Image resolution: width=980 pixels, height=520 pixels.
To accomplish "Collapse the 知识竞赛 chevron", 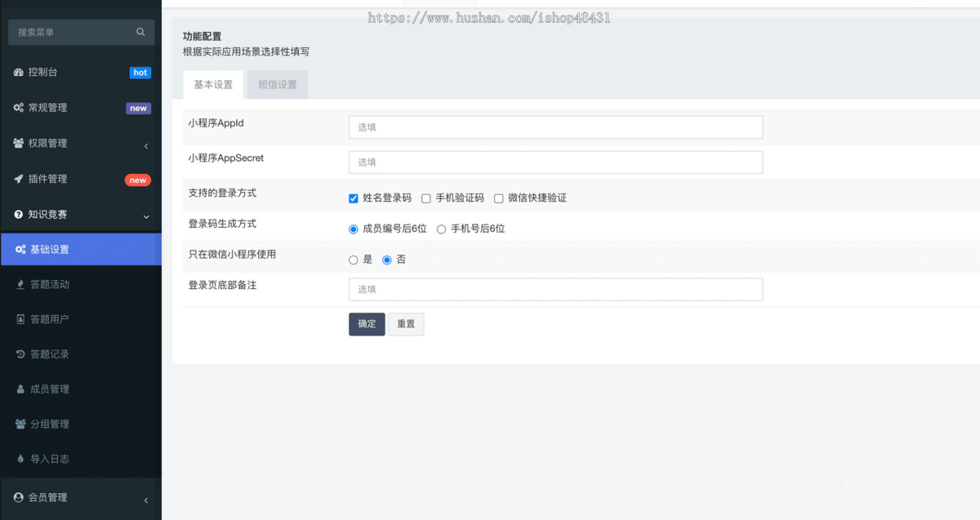I will point(146,216).
